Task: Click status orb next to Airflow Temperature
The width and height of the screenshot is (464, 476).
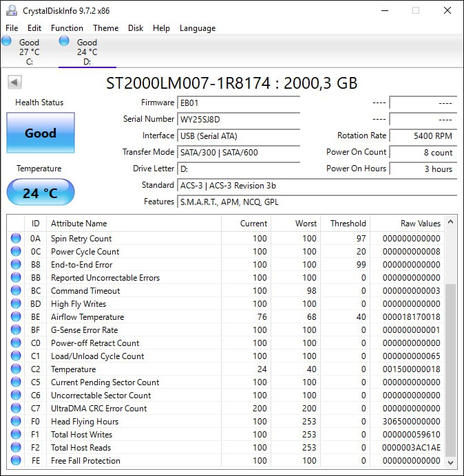Action: point(16,317)
